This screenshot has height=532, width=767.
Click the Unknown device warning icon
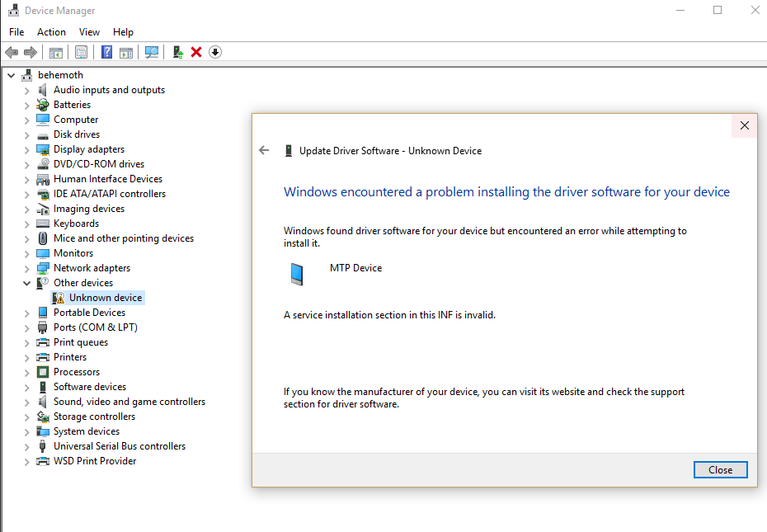click(x=59, y=298)
